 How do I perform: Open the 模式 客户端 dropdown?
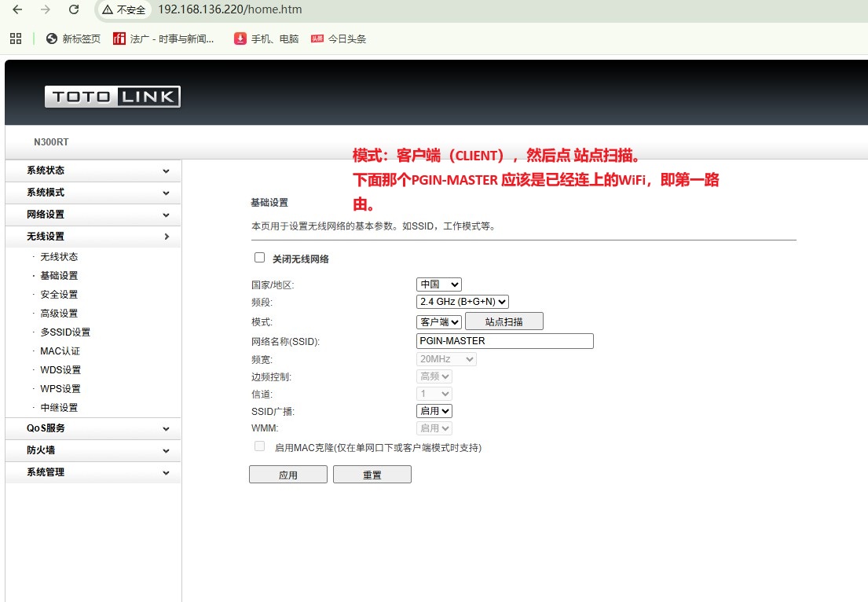pyautogui.click(x=438, y=321)
